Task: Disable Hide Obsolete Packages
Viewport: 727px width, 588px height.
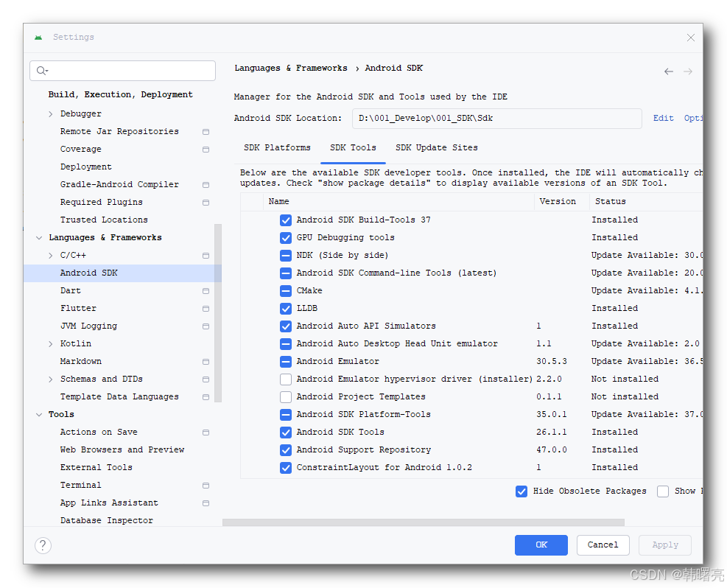Action: 521,491
